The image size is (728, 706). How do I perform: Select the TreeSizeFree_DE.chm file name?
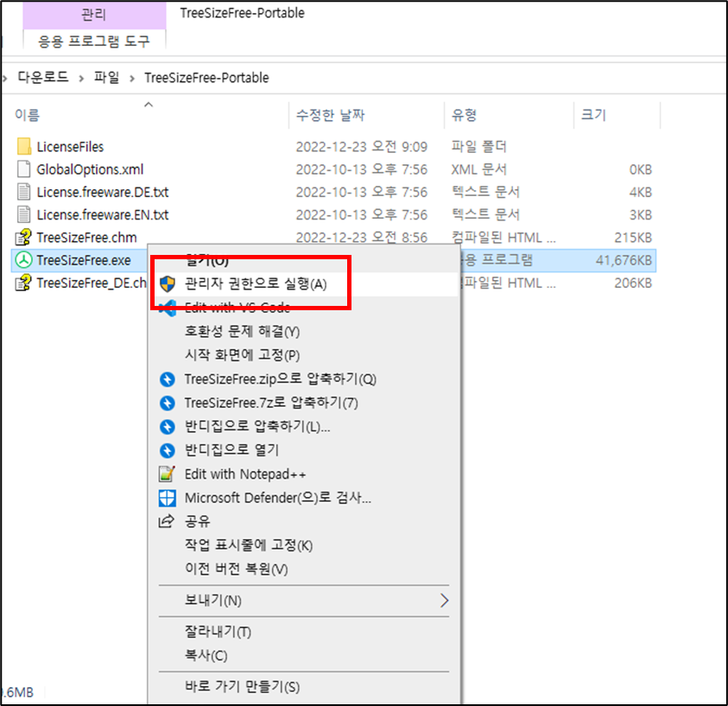pyautogui.click(x=92, y=283)
